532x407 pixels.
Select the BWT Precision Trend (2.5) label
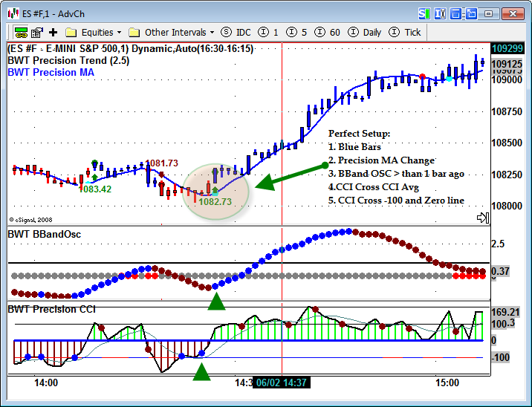(x=68, y=61)
